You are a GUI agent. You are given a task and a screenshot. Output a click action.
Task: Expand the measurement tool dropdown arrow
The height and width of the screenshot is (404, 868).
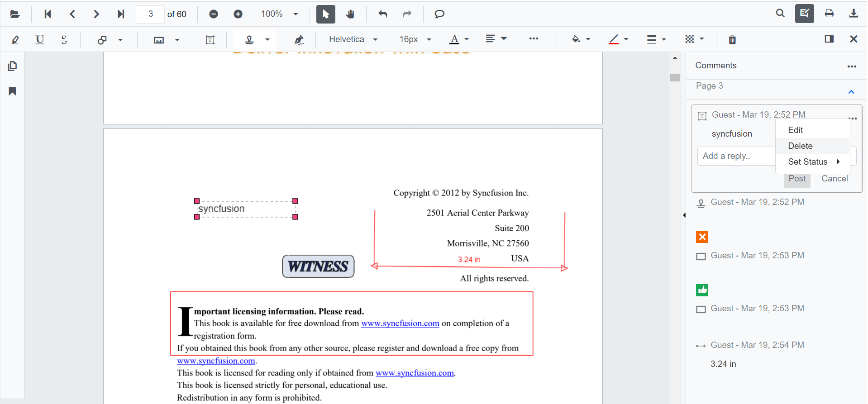point(177,40)
